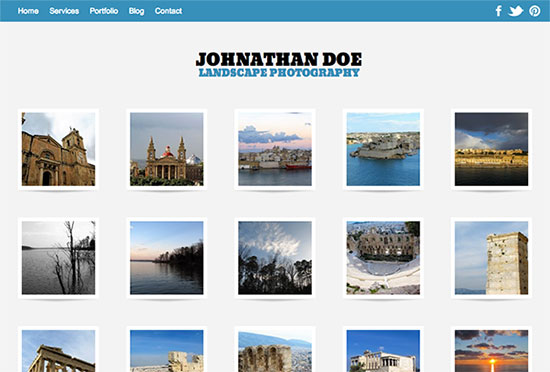The height and width of the screenshot is (372, 550).
Task: Select the stormy sky golden city thumbnail
Action: [491, 149]
